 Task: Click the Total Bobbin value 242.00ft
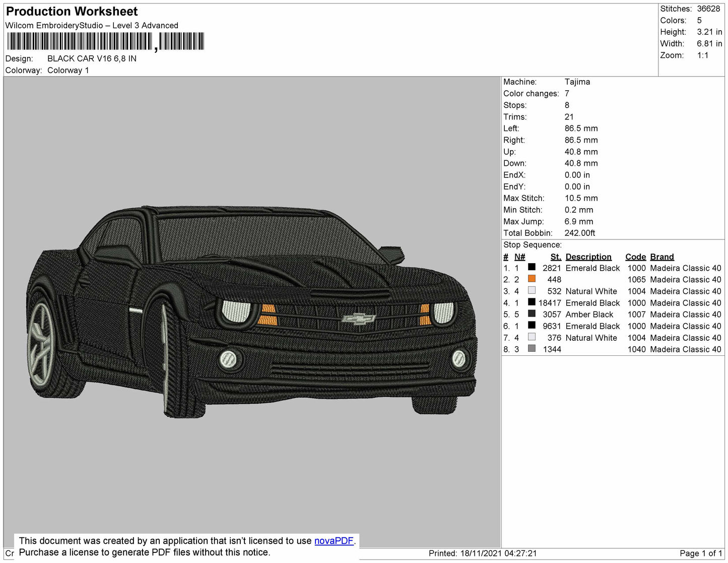coord(580,233)
